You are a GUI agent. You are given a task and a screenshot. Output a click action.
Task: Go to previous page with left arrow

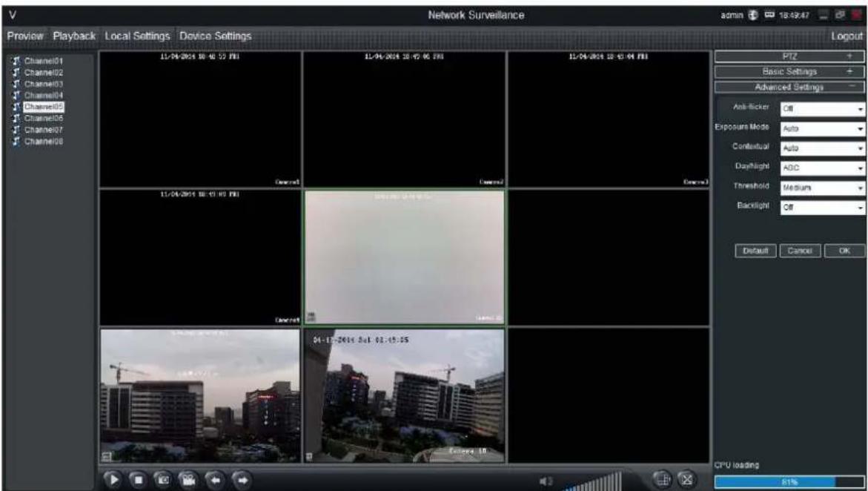tap(215, 480)
